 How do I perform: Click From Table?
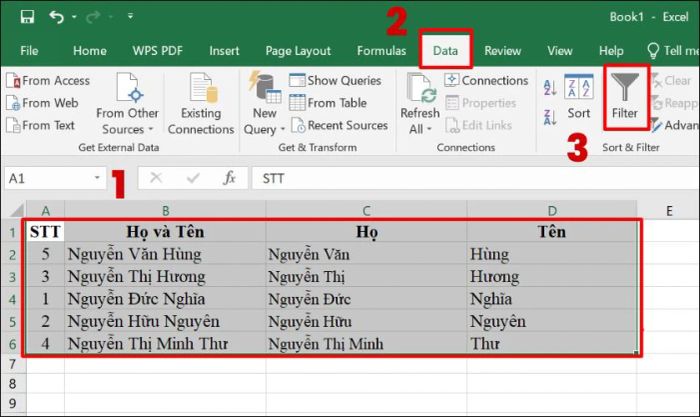[328, 103]
